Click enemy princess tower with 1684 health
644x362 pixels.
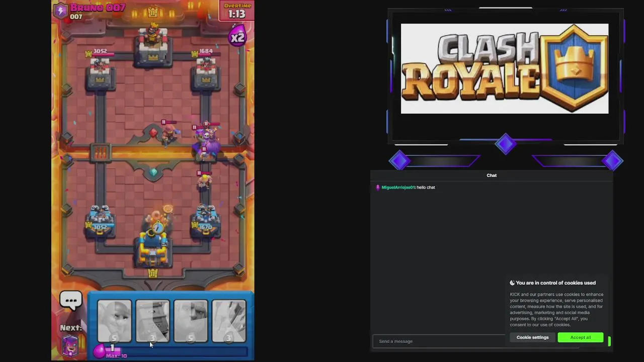click(205, 74)
